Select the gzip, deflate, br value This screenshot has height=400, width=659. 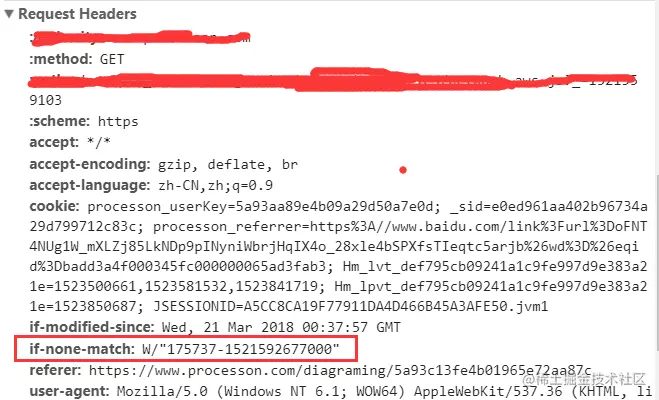(x=228, y=164)
